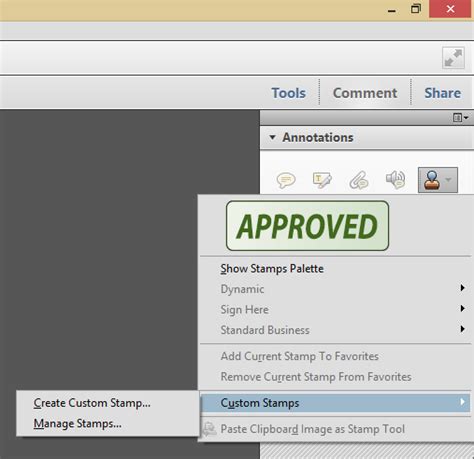Viewport: 474px width, 459px height.
Task: Open the Tools pane
Action: point(288,93)
